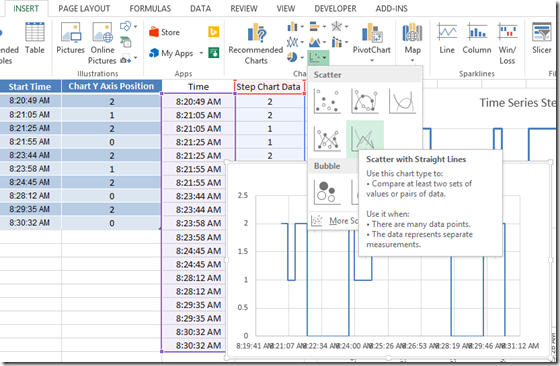Image resolution: width=560 pixels, height=366 pixels.
Task: Insert a Slicer filter
Action: pos(541,39)
